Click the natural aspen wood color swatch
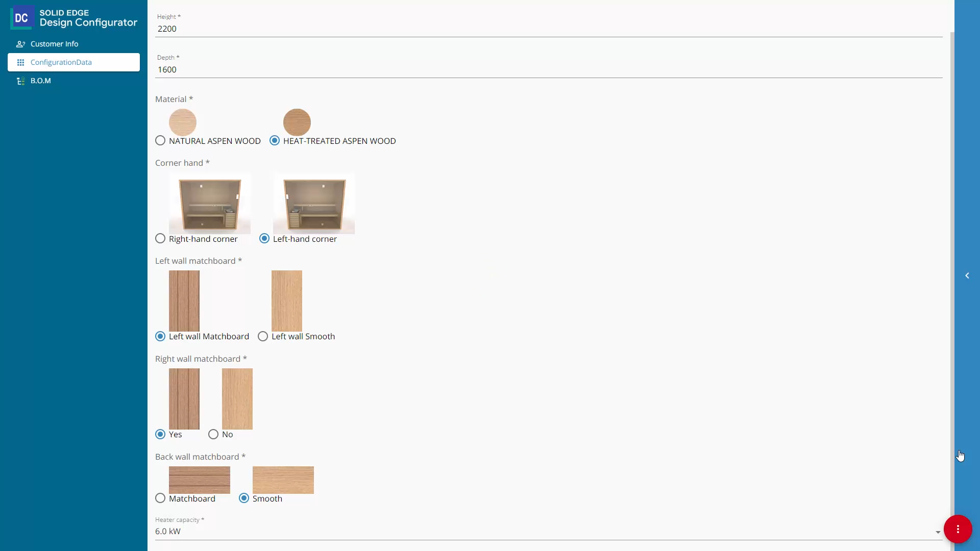 183,122
